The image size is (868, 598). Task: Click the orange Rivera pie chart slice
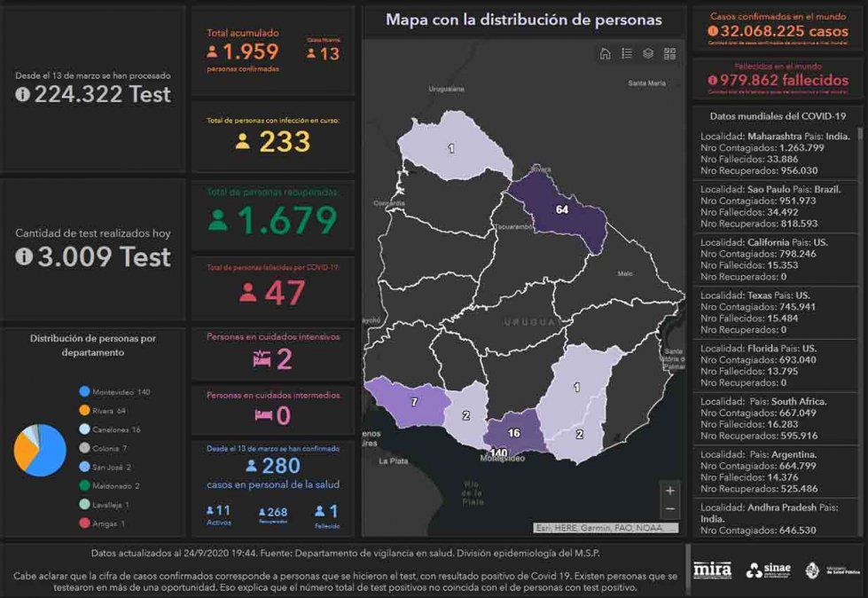click(25, 450)
